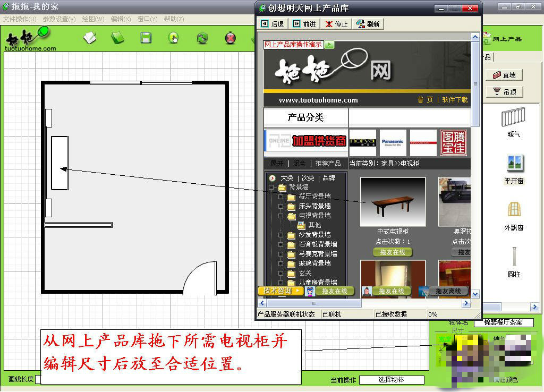The height and width of the screenshot is (392, 544).
Task: Click the 闭合 collapse link
Action: (299, 164)
